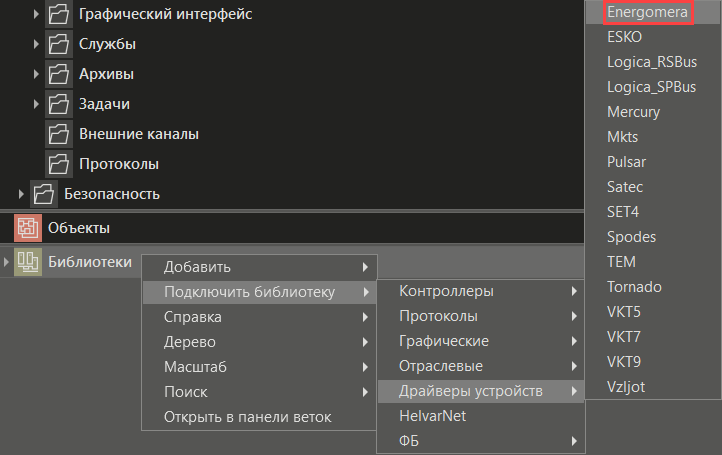Open the Масштаб menu entry

pos(259,367)
